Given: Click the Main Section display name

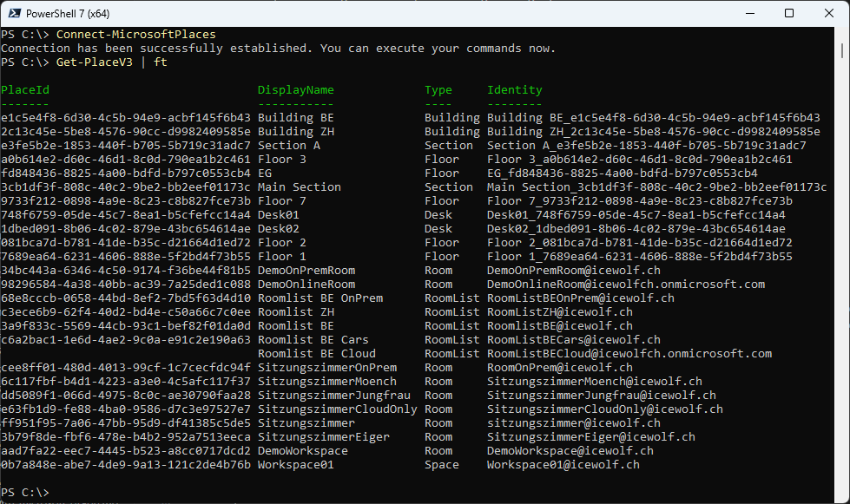Looking at the screenshot, I should (299, 187).
